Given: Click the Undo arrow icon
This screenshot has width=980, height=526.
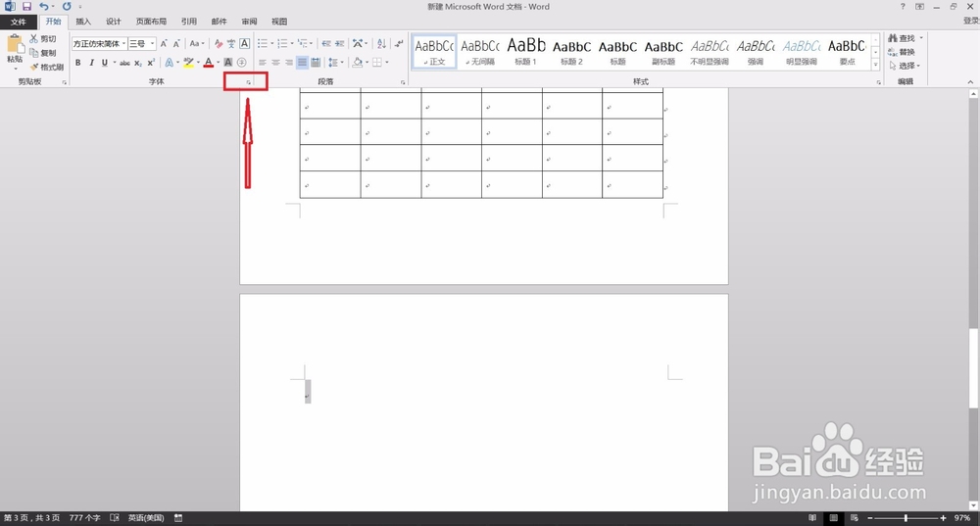Looking at the screenshot, I should 44,6.
